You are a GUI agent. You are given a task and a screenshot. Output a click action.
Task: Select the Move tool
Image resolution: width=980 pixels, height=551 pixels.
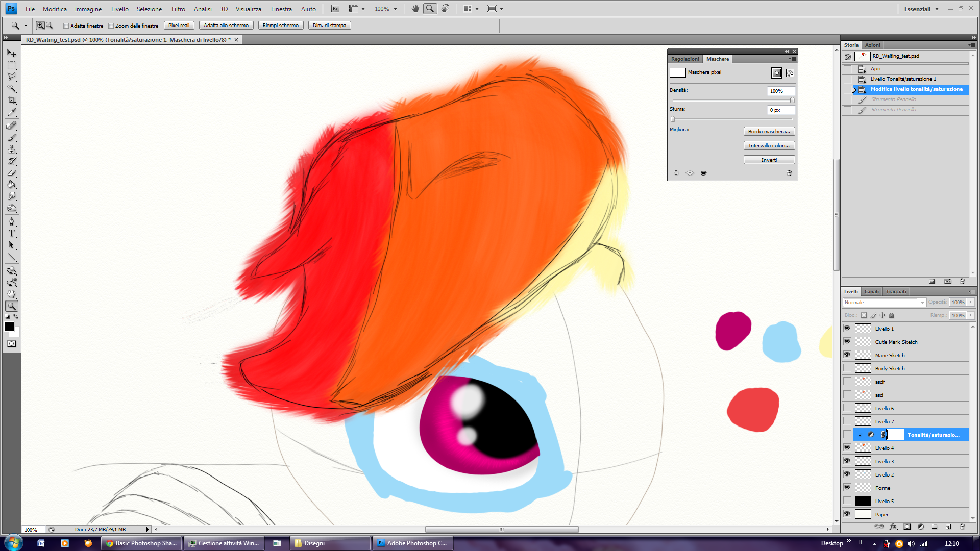coord(12,53)
